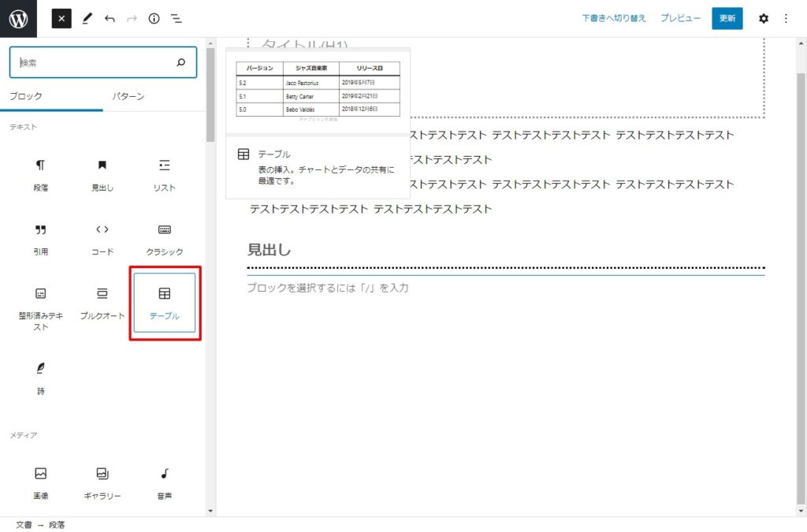Switch to the パターン tab
Image resolution: width=807 pixels, height=532 pixels.
[128, 96]
